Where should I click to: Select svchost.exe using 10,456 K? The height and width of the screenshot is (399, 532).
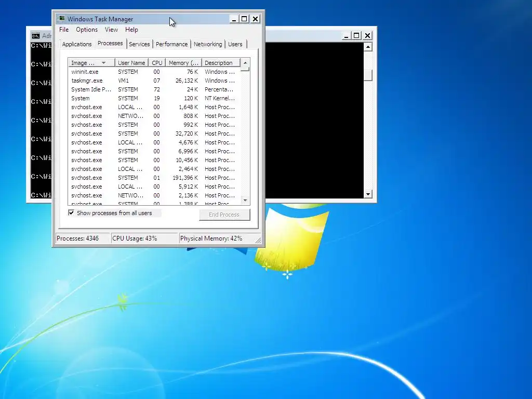point(154,160)
